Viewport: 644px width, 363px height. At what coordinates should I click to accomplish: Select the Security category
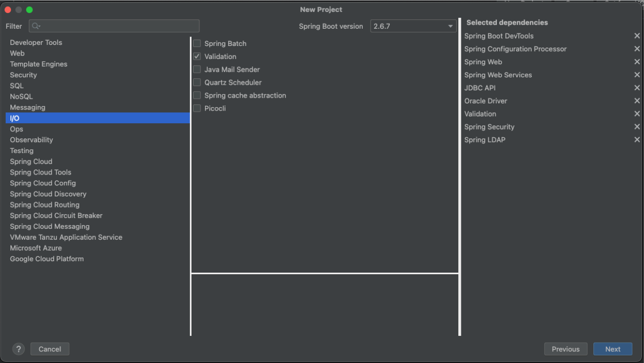(23, 75)
